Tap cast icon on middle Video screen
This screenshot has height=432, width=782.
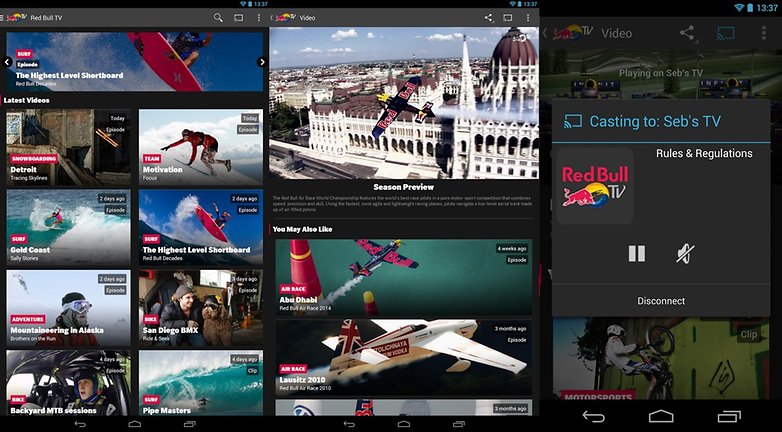(508, 17)
